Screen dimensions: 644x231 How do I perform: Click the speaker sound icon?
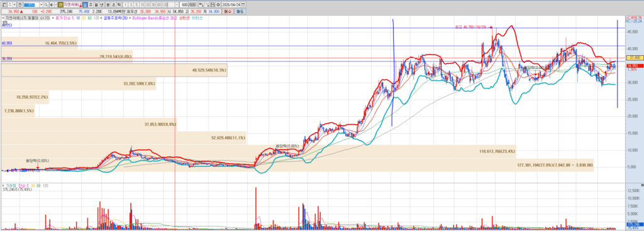tap(52, 4)
